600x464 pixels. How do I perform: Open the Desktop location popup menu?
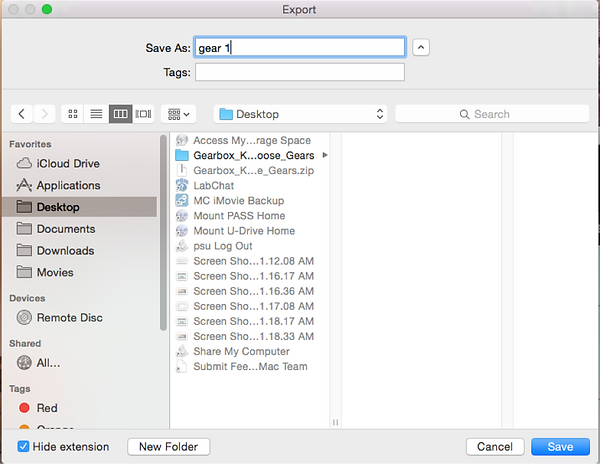tap(300, 114)
